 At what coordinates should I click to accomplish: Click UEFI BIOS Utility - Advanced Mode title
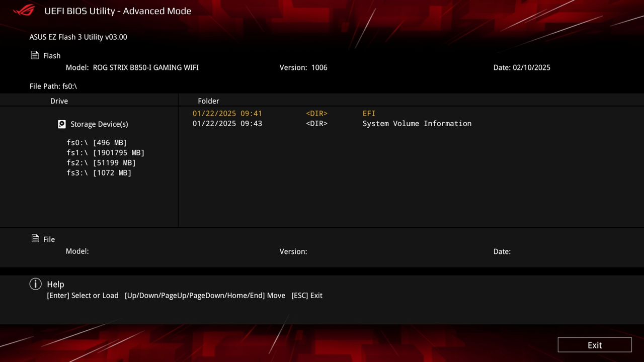pyautogui.click(x=118, y=11)
